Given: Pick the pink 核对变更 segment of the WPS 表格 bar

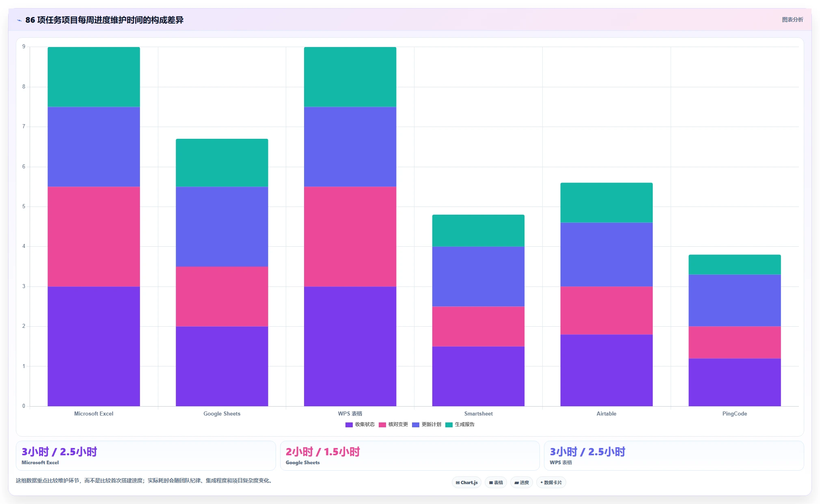Looking at the screenshot, I should [x=350, y=237].
